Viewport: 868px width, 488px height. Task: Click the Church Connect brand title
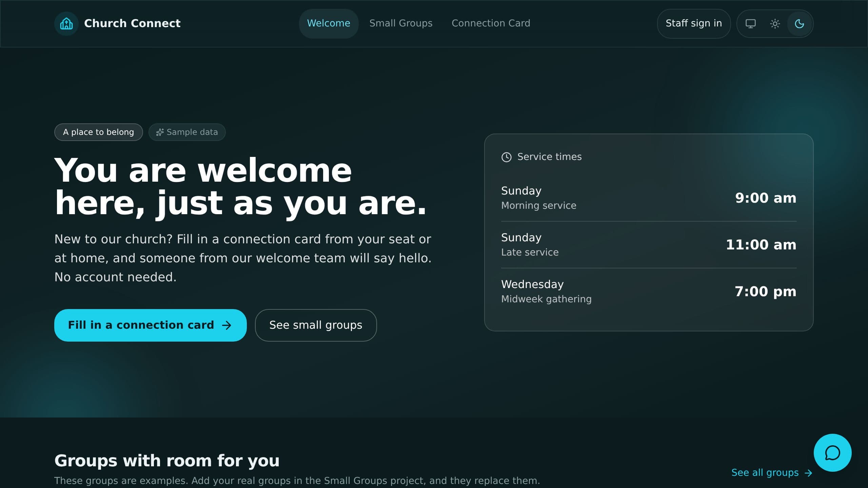132,23
